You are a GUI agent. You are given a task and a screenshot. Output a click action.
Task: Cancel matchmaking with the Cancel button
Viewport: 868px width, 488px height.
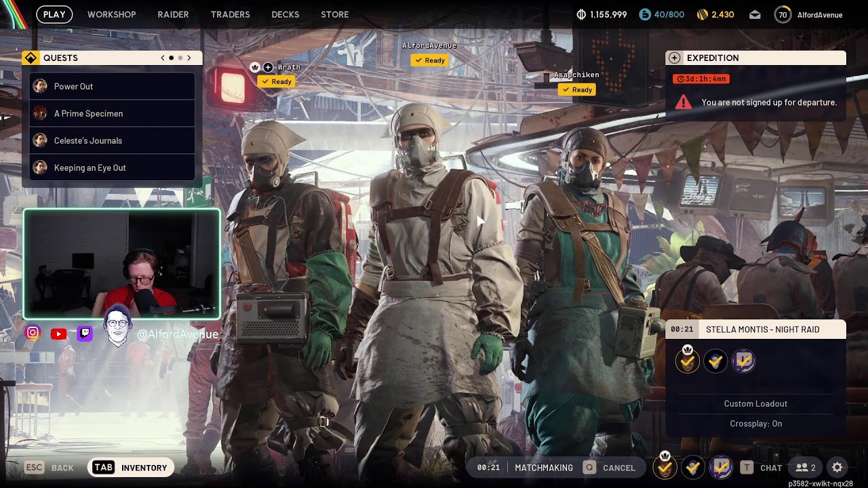[610, 468]
